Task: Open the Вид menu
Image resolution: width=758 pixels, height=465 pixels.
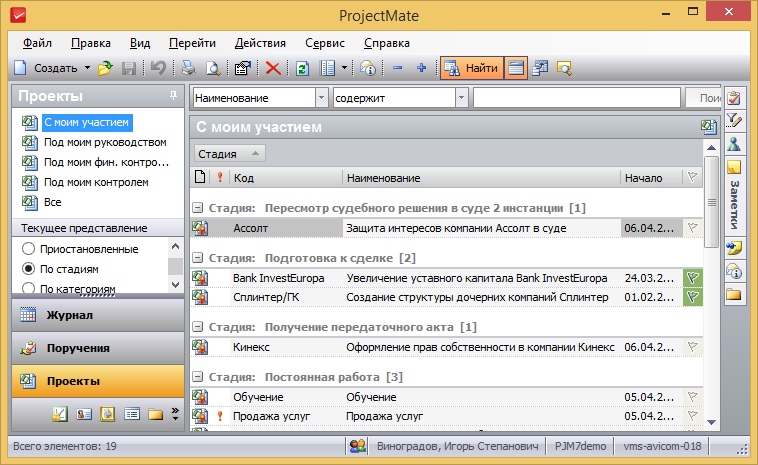Action: point(140,43)
